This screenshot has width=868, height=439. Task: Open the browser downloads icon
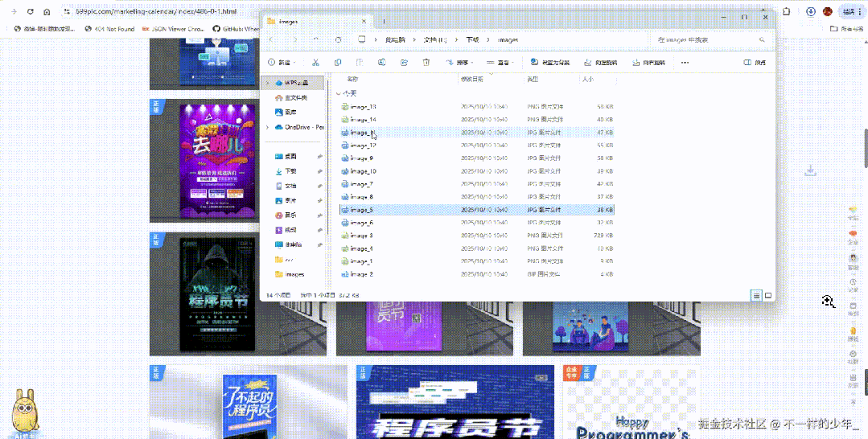(810, 11)
